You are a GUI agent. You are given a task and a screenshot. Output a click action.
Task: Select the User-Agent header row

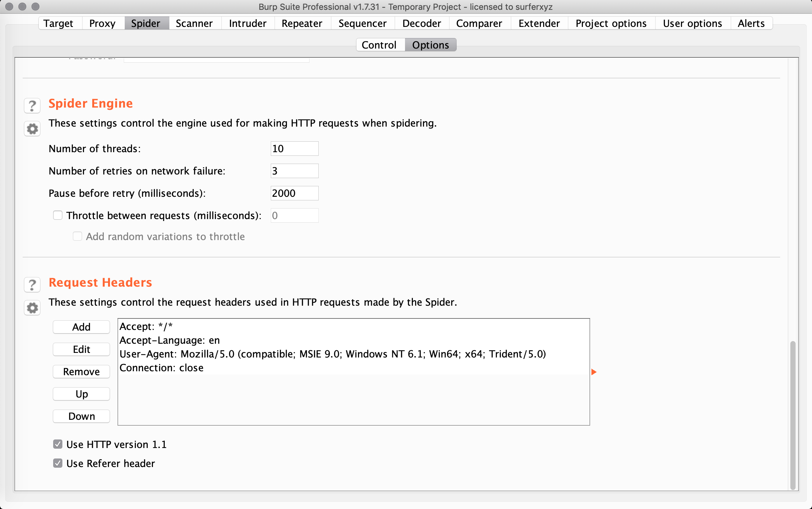[332, 354]
